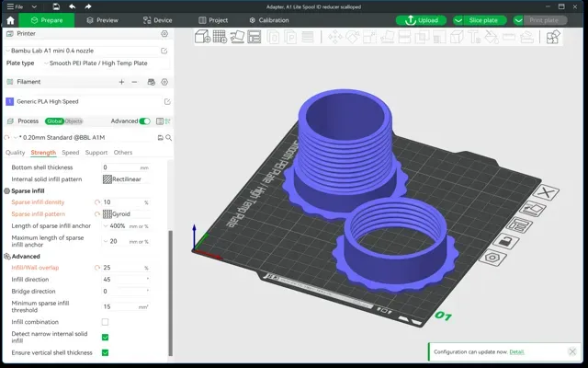Click the Auto orient toolbar icon
Image resolution: width=588 pixels, height=368 pixels.
(237, 37)
